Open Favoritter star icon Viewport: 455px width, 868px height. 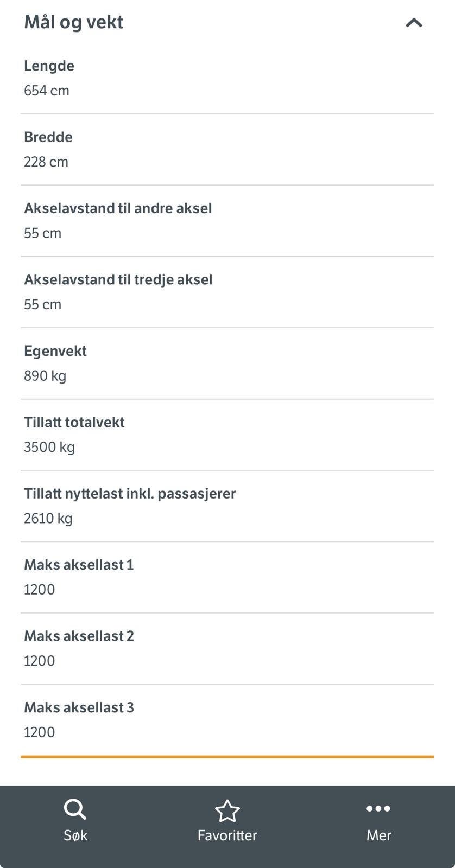click(227, 811)
